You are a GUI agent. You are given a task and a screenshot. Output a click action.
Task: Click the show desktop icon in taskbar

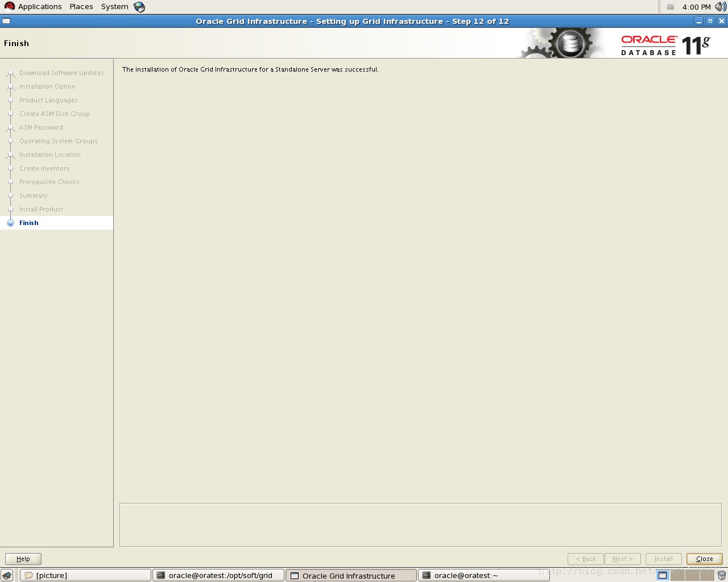7,575
